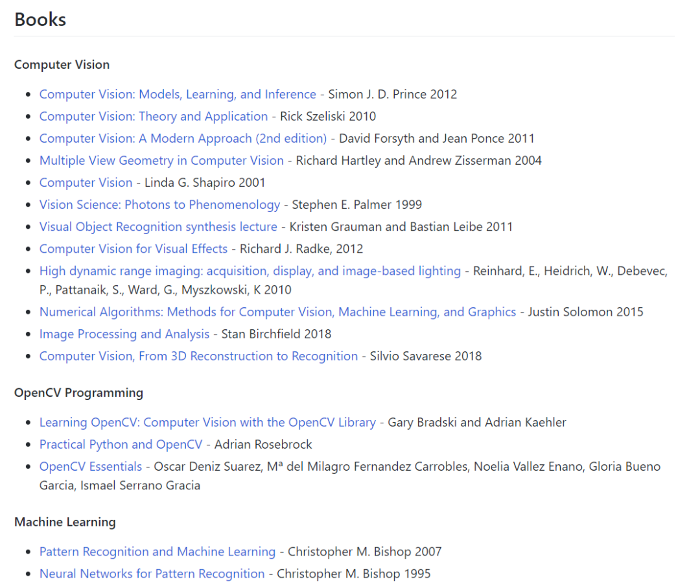The image size is (700, 588).
Task: Click 'Richard Hartley and Andrew Zisserman 2004' text
Action: tap(419, 160)
